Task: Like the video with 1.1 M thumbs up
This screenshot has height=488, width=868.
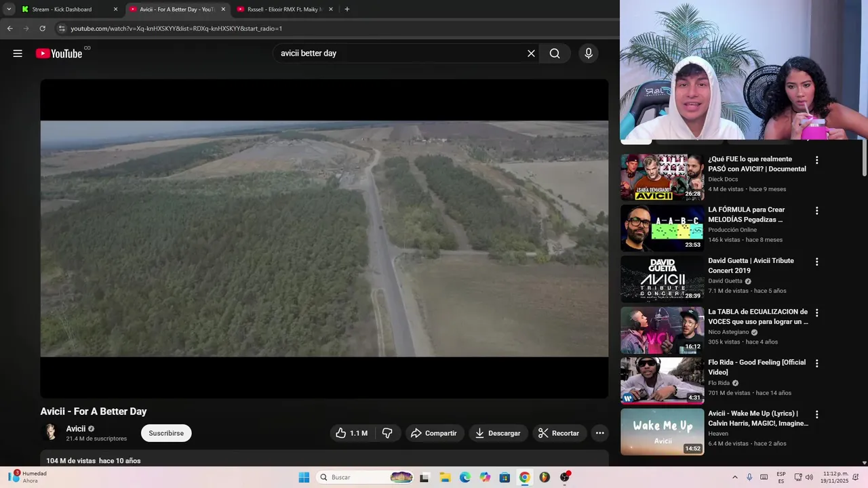Action: (351, 433)
